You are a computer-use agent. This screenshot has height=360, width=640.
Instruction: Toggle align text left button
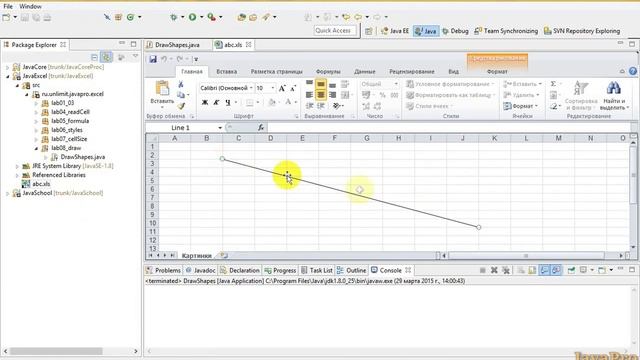click(309, 95)
